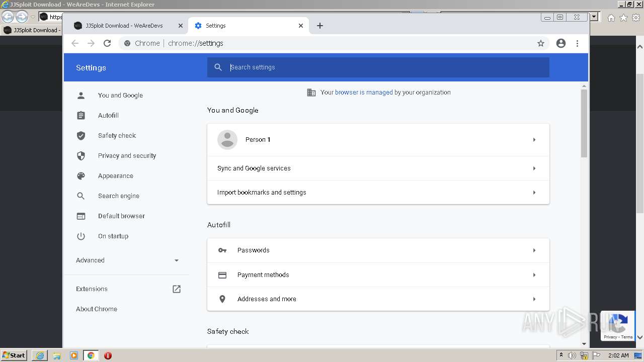Image resolution: width=644 pixels, height=362 pixels.
Task: Click the Appearance palette icon
Action: tap(81, 175)
